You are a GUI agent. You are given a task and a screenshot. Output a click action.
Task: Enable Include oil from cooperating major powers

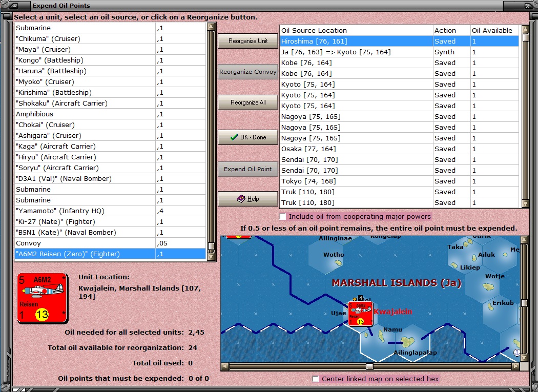[x=283, y=217]
